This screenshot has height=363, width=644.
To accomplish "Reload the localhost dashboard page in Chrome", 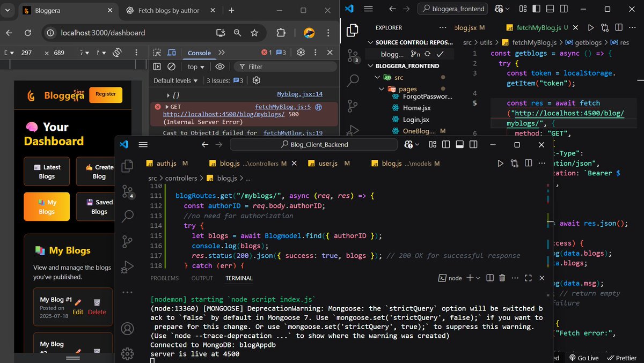I will 28,33.
